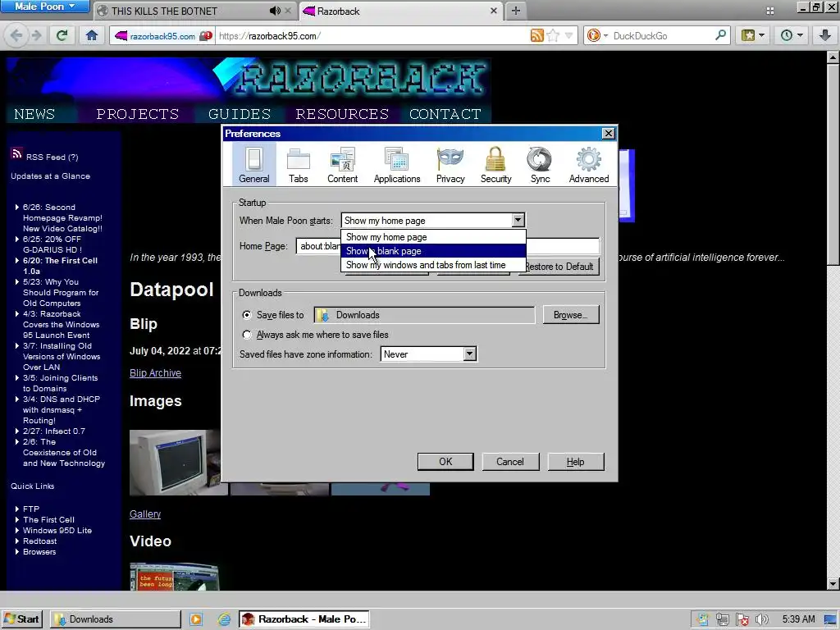Open the Male Poon application menu
840x630 pixels.
click(45, 7)
